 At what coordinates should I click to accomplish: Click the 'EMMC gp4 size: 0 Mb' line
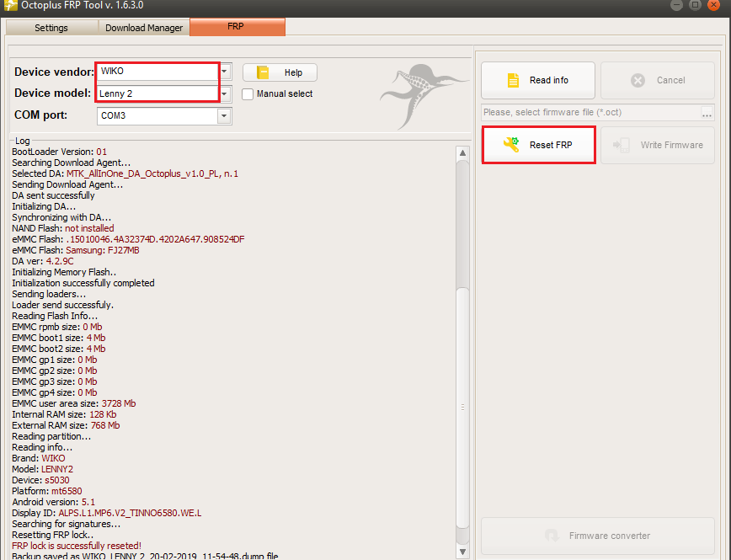[55, 392]
